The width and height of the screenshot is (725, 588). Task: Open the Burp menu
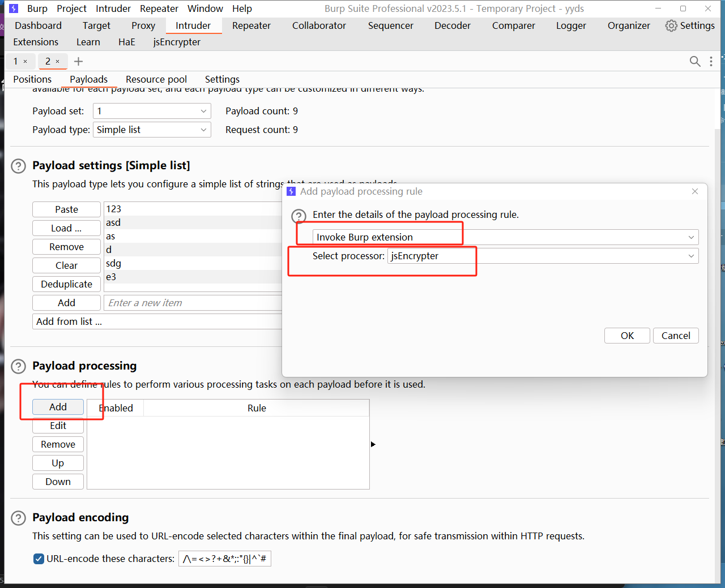[x=37, y=8]
